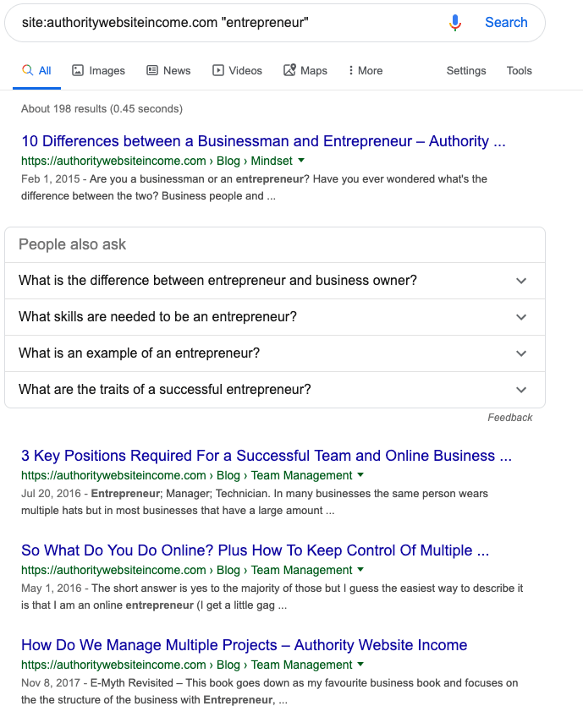Click the News tab newspaper icon

152,70
